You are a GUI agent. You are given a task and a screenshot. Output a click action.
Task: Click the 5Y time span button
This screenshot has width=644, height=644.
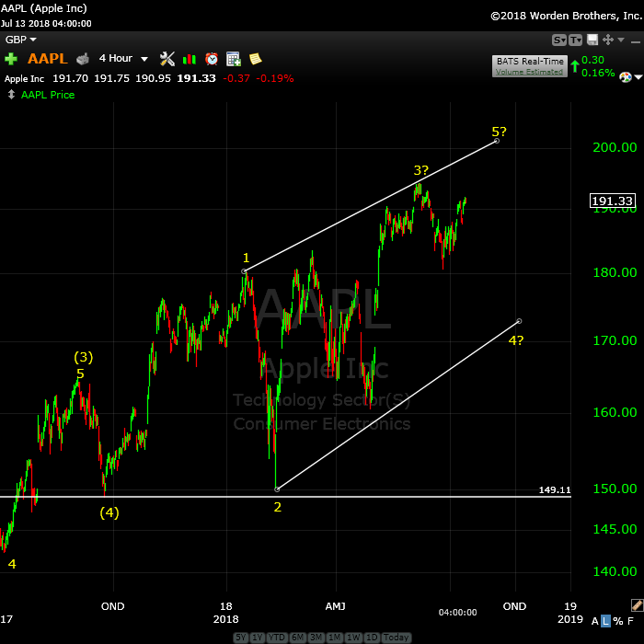coord(241,638)
